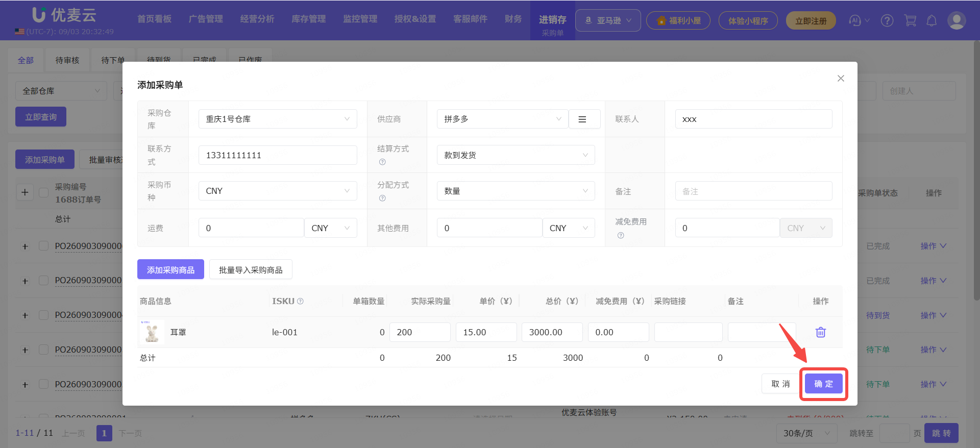This screenshot has height=448, width=980.
Task: Open the 其他费用 currency CNY dropdown
Action: click(x=569, y=228)
